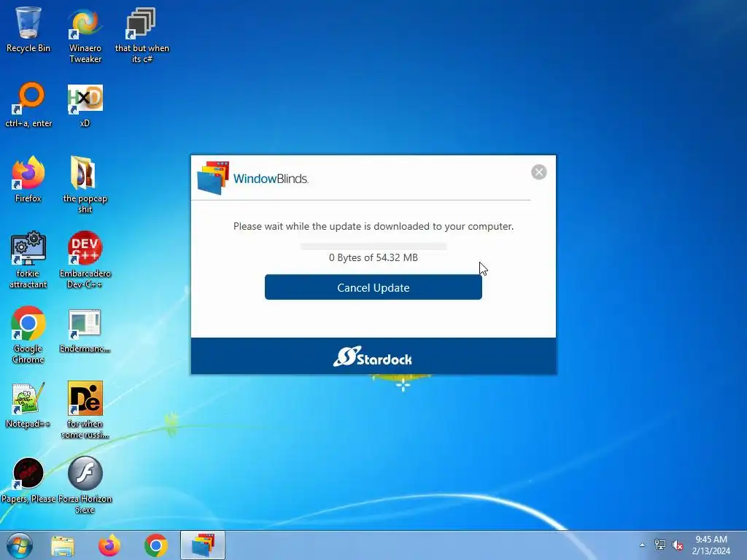Open the network status tray icon

[659, 545]
